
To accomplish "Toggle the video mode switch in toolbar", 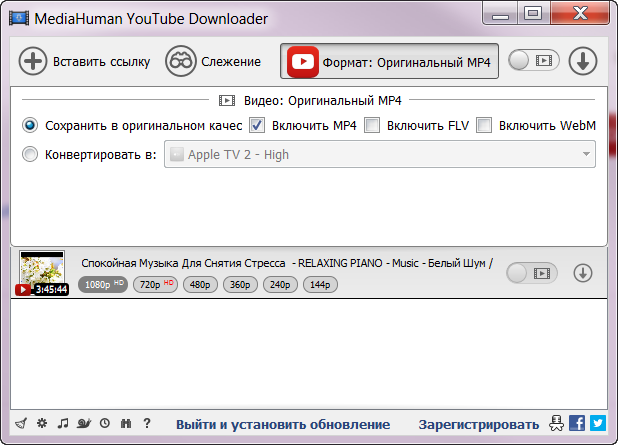I will (532, 61).
